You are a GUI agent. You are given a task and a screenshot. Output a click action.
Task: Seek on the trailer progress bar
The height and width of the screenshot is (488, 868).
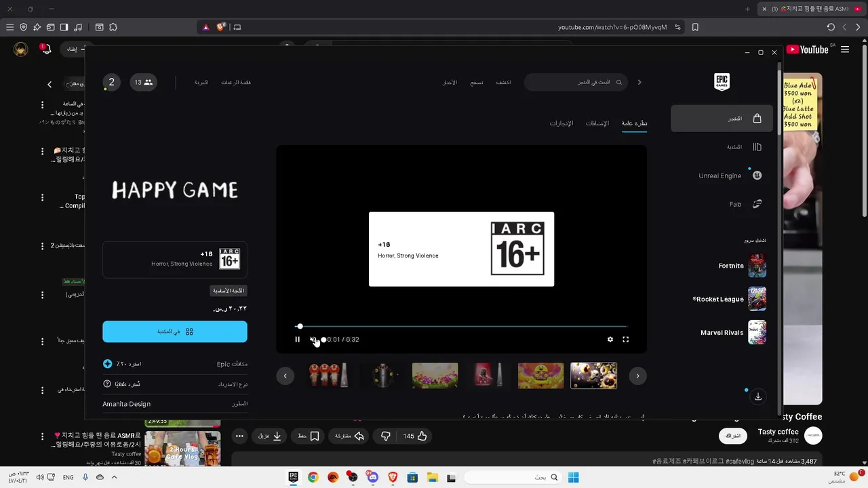462,327
